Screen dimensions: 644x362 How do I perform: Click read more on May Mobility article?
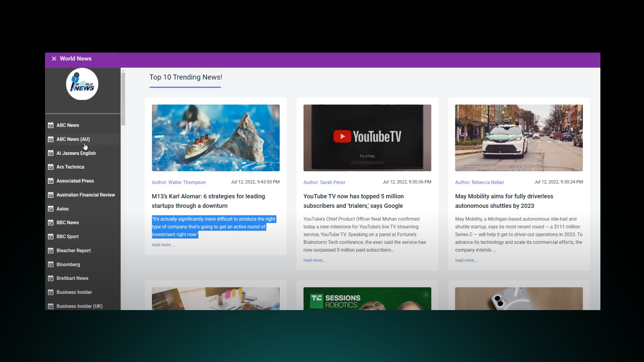click(467, 260)
